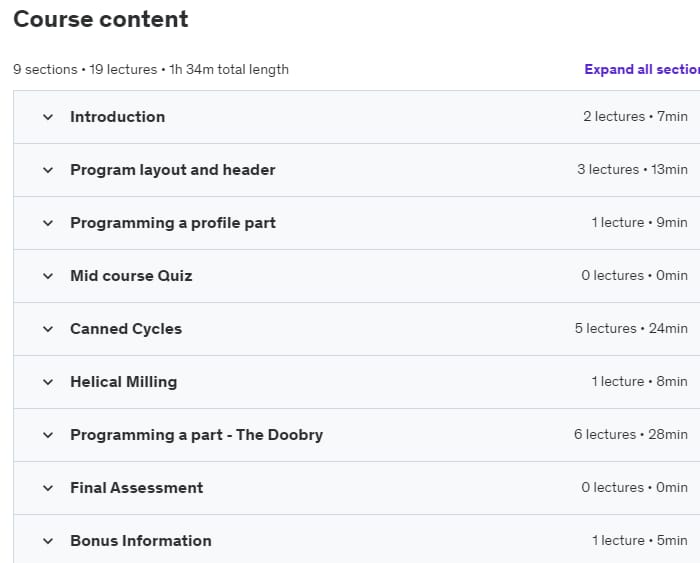Click the 5 lectures • 24min label
Image resolution: width=700 pixels, height=563 pixels.
pos(631,328)
